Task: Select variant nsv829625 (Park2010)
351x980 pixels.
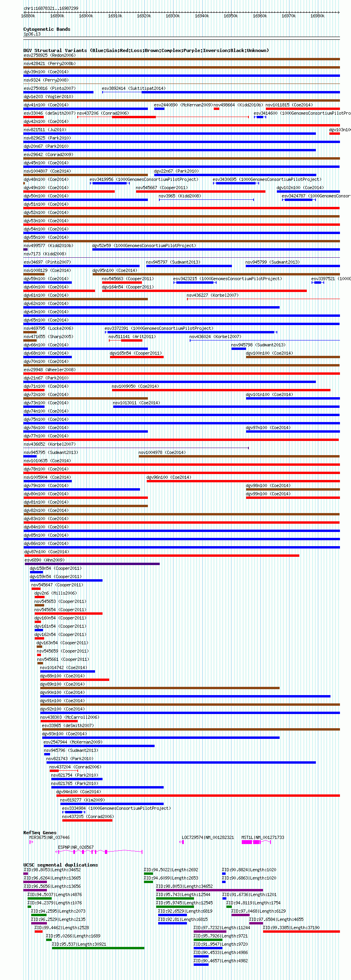Action: (47, 138)
